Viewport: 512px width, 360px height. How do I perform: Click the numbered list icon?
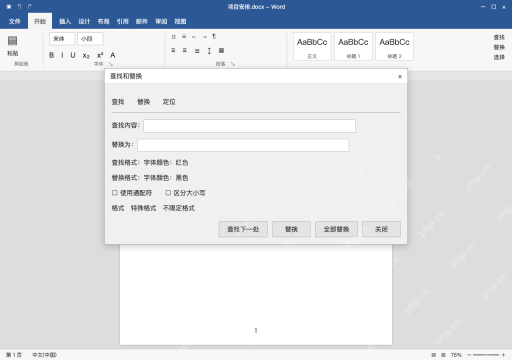[184, 37]
